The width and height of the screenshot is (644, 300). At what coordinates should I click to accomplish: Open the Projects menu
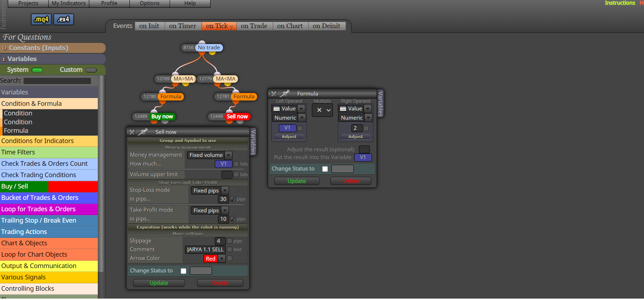(x=28, y=3)
